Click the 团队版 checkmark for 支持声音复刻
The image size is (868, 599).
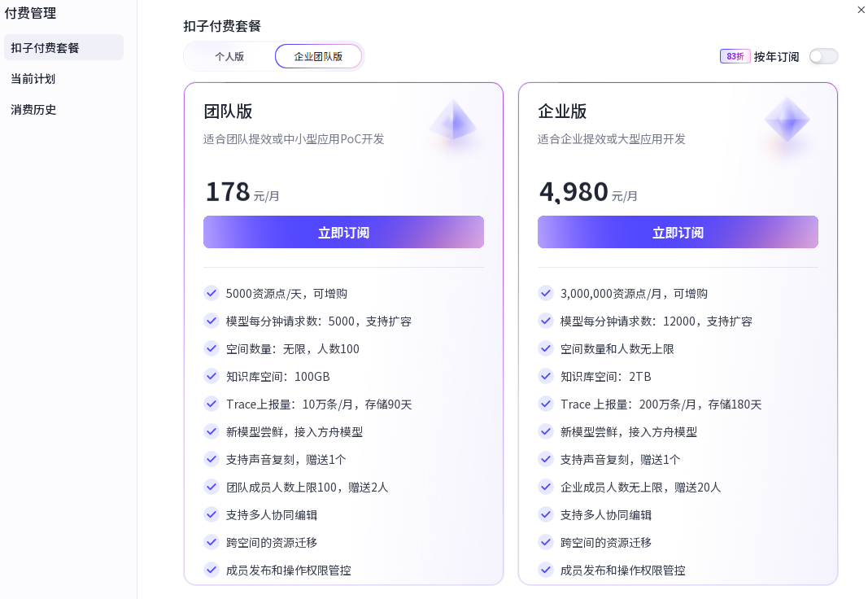[212, 459]
